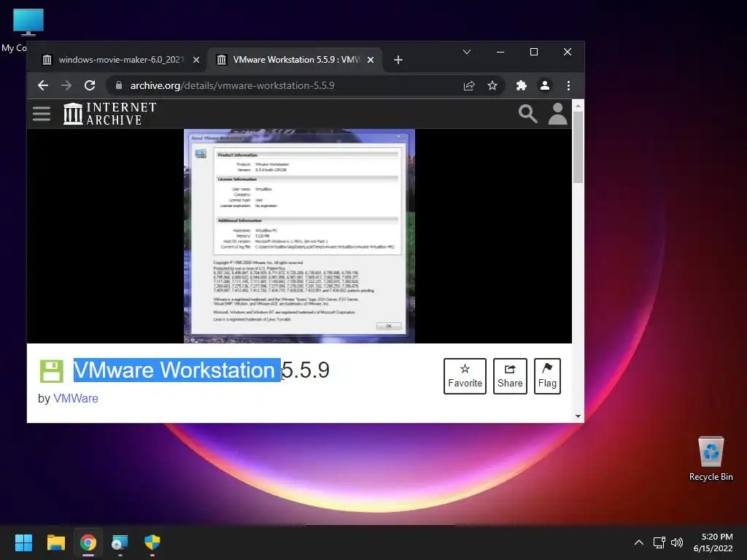This screenshot has width=747, height=560.
Task: Reload the archive.org page
Action: point(90,86)
